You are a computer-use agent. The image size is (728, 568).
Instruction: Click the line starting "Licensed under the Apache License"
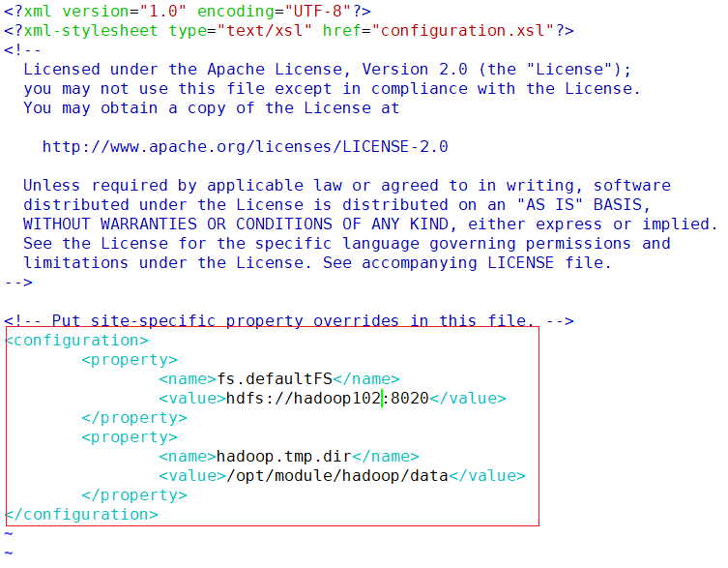tap(328, 70)
